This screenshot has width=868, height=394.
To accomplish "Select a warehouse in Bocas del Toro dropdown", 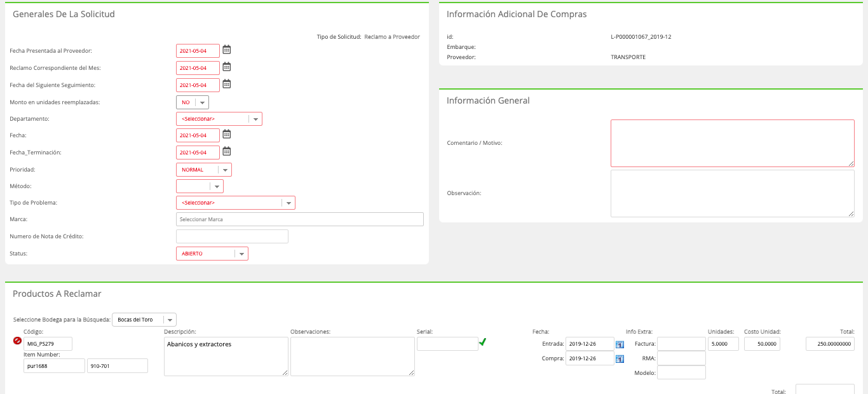I will [144, 320].
